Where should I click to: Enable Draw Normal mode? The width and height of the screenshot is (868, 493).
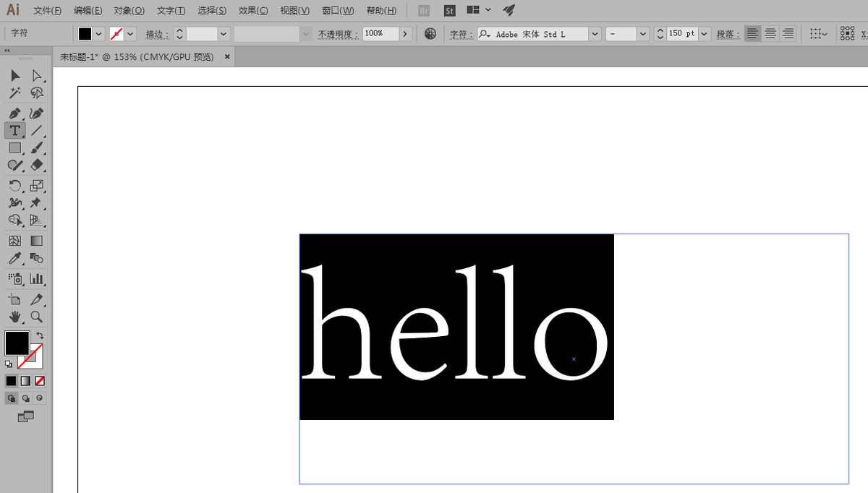(x=11, y=398)
